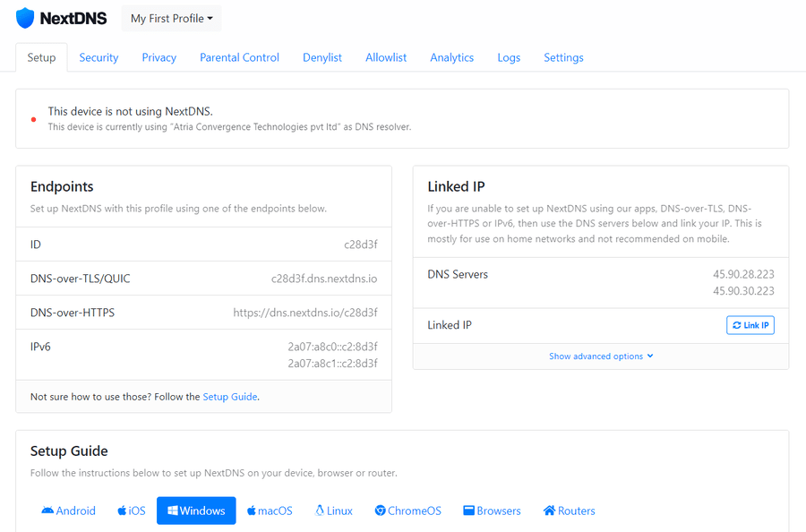Click the DNS-over-TLS/QUIC label

click(x=81, y=279)
